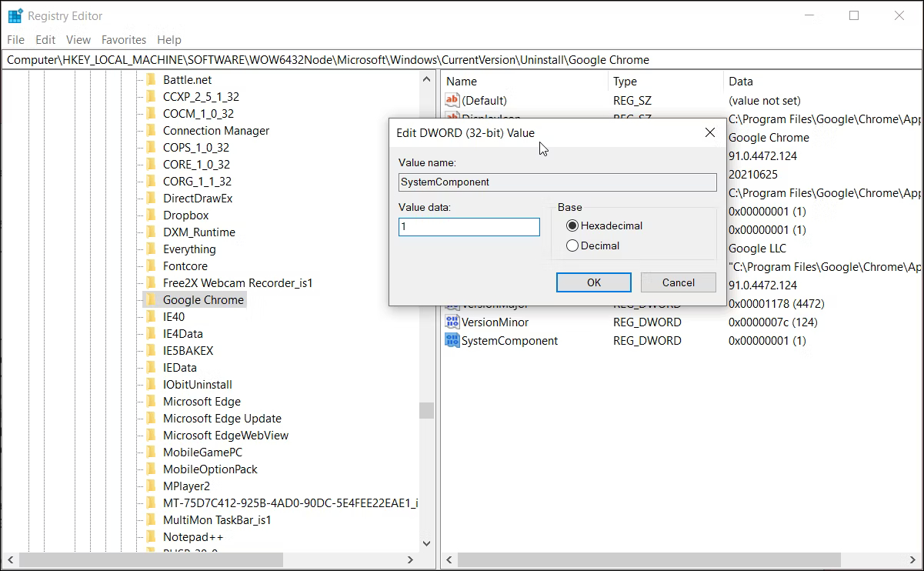The image size is (924, 571).
Task: Click the tree pane vertical scrollbar thumb
Action: tap(427, 410)
